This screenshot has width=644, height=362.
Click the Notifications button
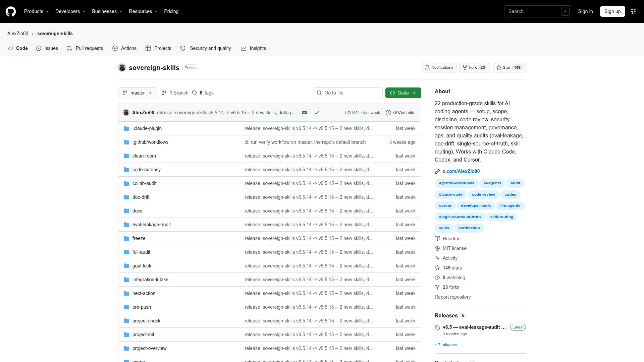coord(439,68)
